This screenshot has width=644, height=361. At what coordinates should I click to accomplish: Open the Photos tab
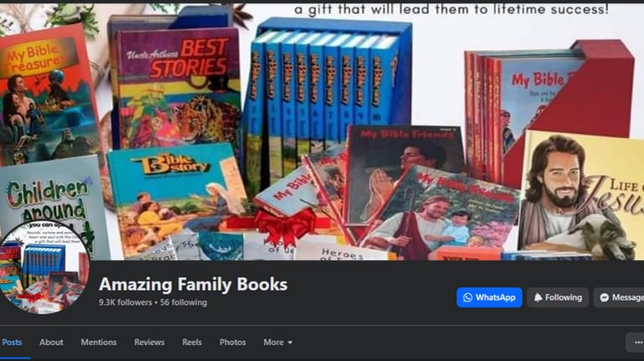[x=232, y=342]
